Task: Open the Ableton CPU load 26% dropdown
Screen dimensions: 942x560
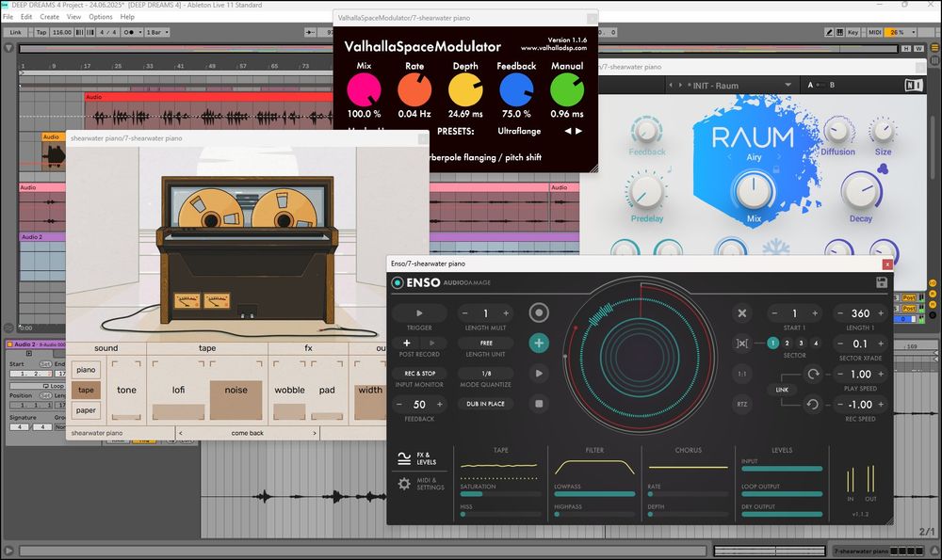Action: (x=900, y=32)
